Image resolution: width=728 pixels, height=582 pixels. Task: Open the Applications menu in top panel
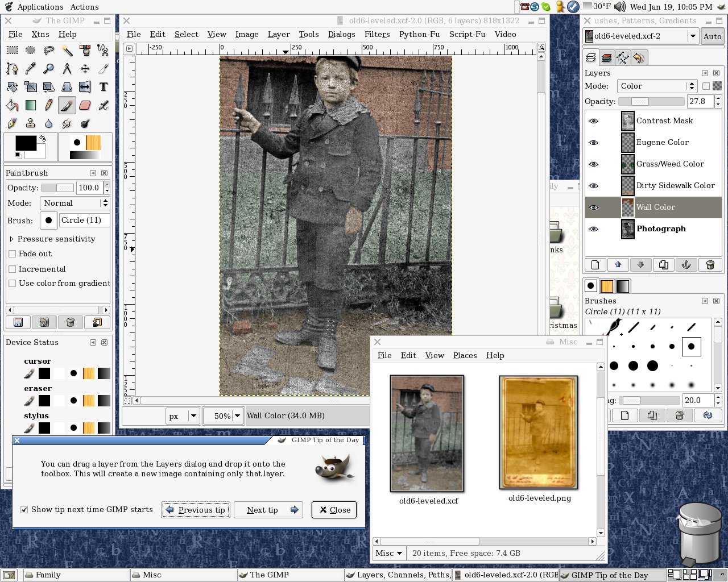coord(40,7)
